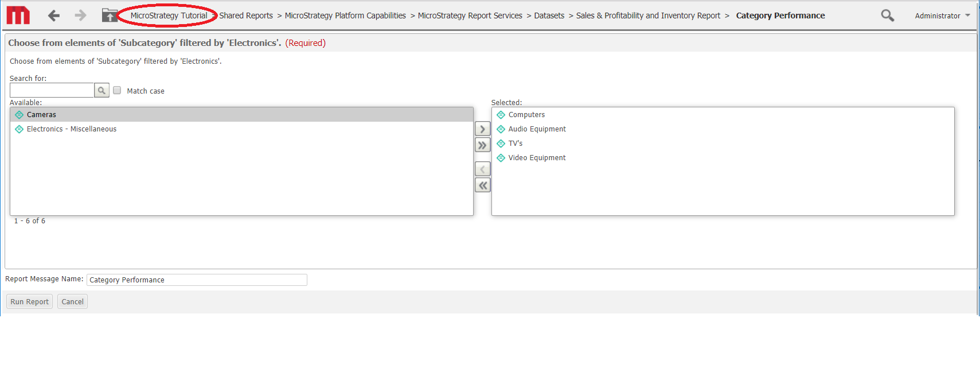
Task: Open Sales & Profitability and Inventory Report breadcrumb
Action: 648,15
